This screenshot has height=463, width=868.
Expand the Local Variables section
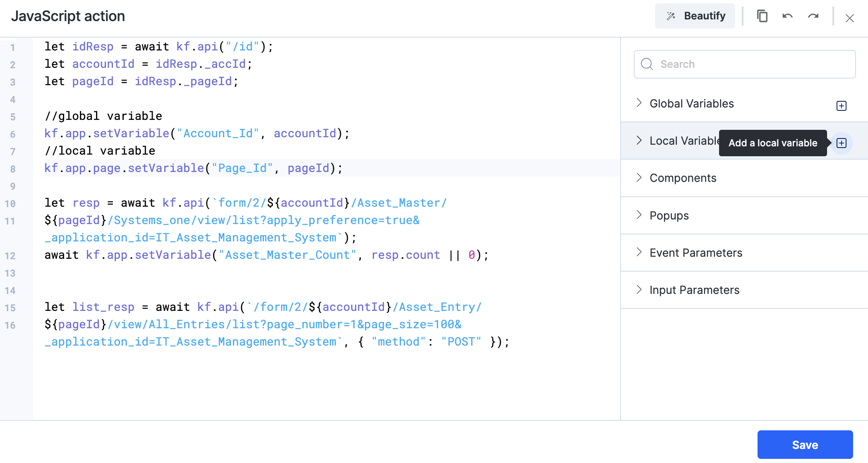point(639,141)
